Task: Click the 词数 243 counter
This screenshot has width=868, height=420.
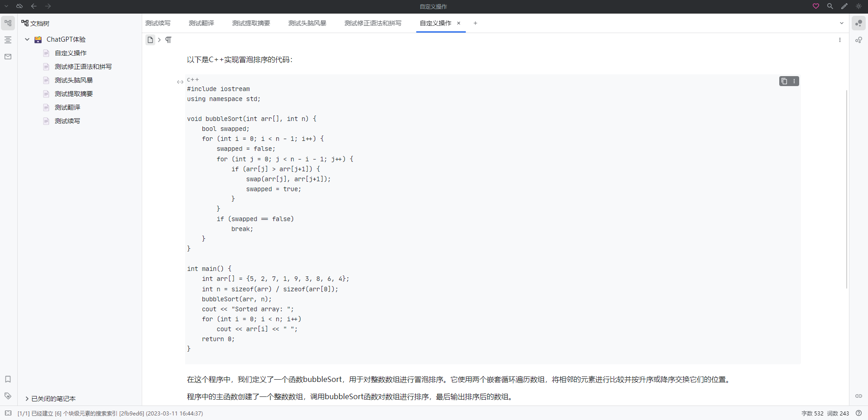Action: click(x=838, y=413)
